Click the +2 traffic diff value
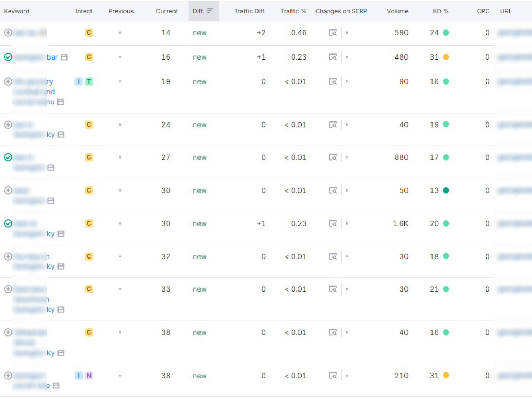The image size is (532, 399). pos(261,32)
